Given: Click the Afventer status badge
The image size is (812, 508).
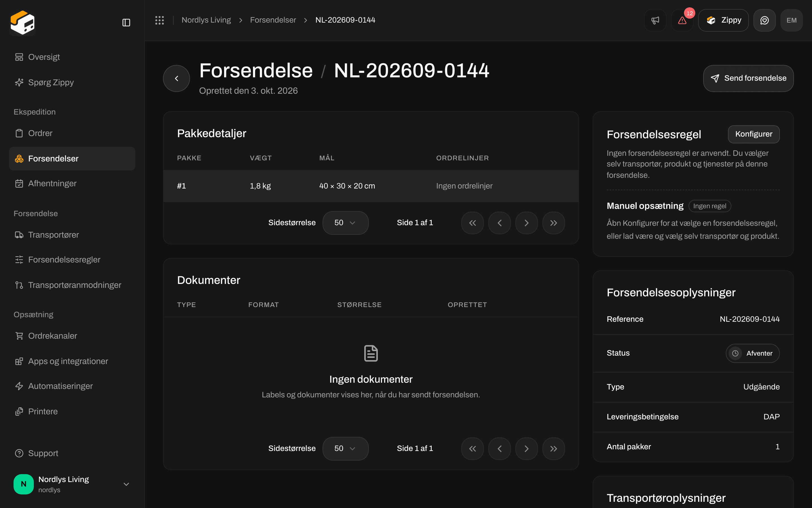Looking at the screenshot, I should (752, 353).
